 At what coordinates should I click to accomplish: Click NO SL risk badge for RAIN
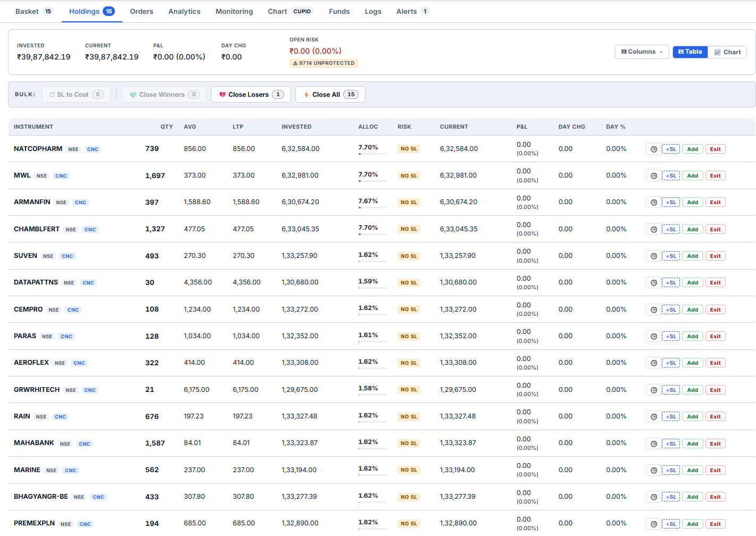pyautogui.click(x=409, y=417)
